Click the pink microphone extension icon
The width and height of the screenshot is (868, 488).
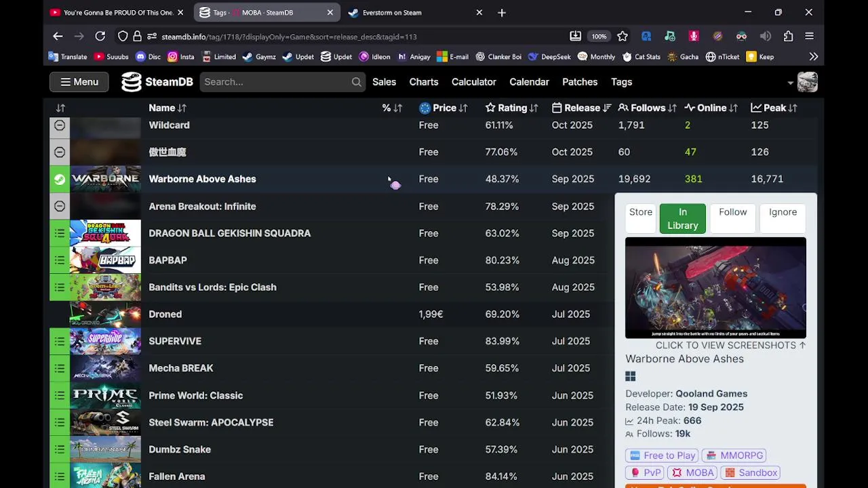tap(694, 37)
